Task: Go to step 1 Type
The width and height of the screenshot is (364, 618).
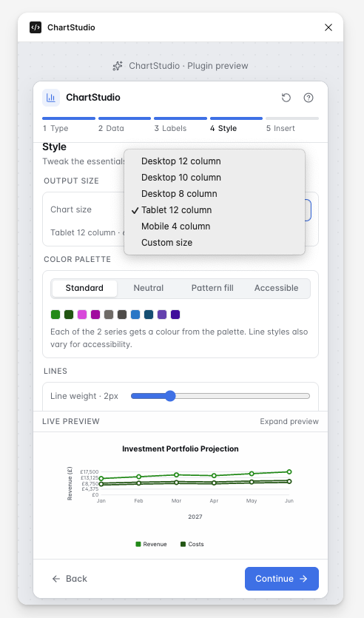Action: 69,124
